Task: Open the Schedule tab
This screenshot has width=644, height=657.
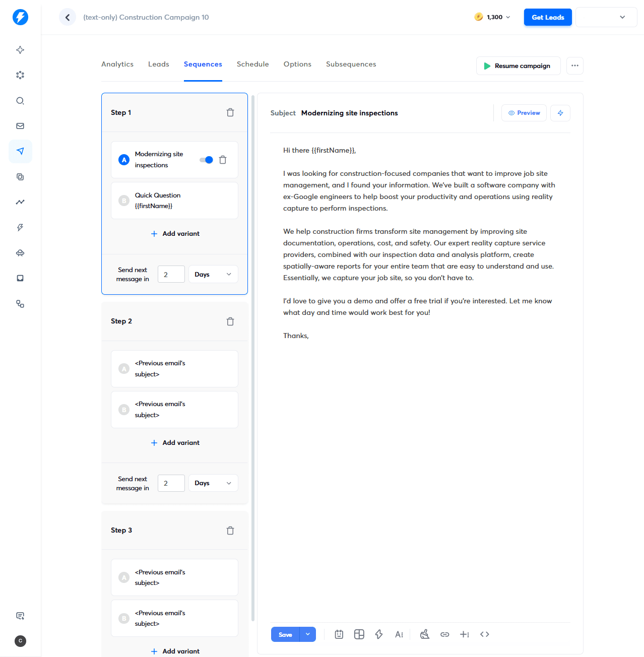Action: coord(252,64)
